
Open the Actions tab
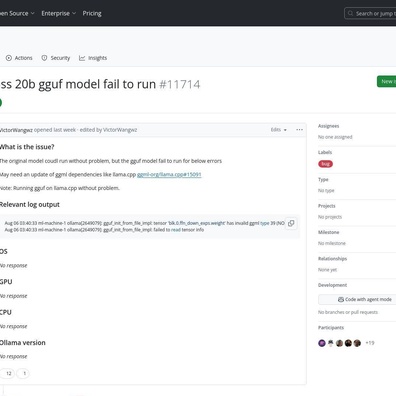[x=19, y=58]
